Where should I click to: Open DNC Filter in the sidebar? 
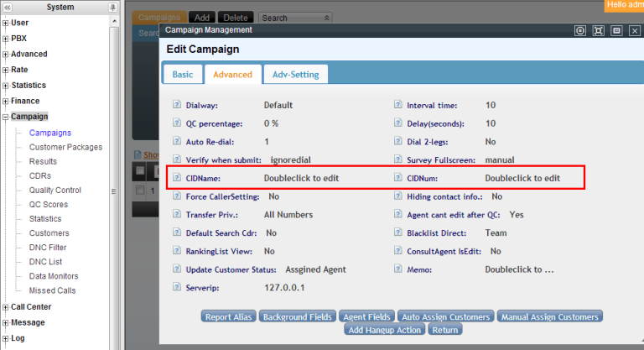(48, 248)
